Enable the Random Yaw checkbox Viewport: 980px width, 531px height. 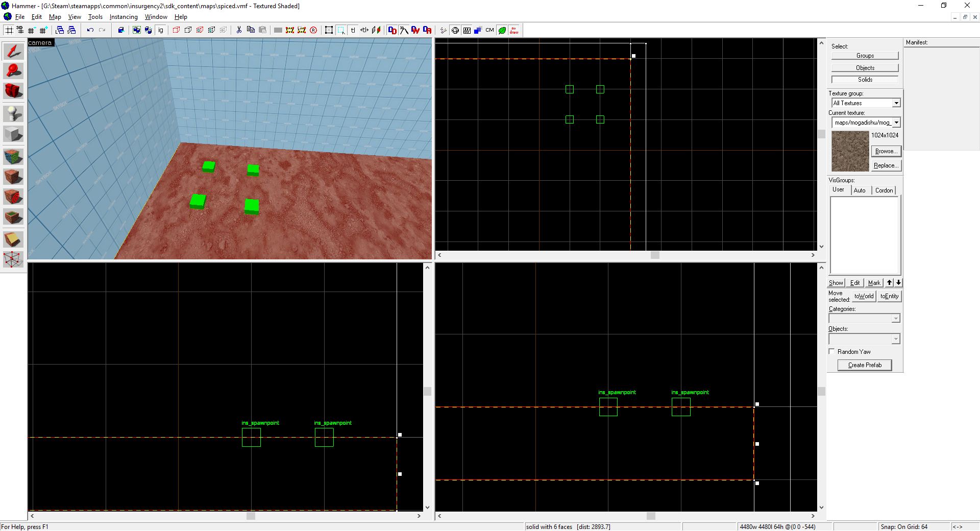[x=832, y=351]
